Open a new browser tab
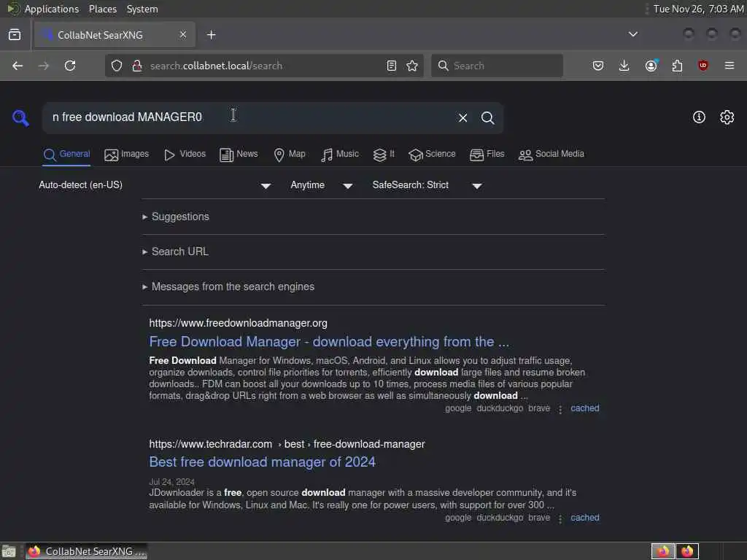This screenshot has height=560, width=747. pyautogui.click(x=212, y=35)
